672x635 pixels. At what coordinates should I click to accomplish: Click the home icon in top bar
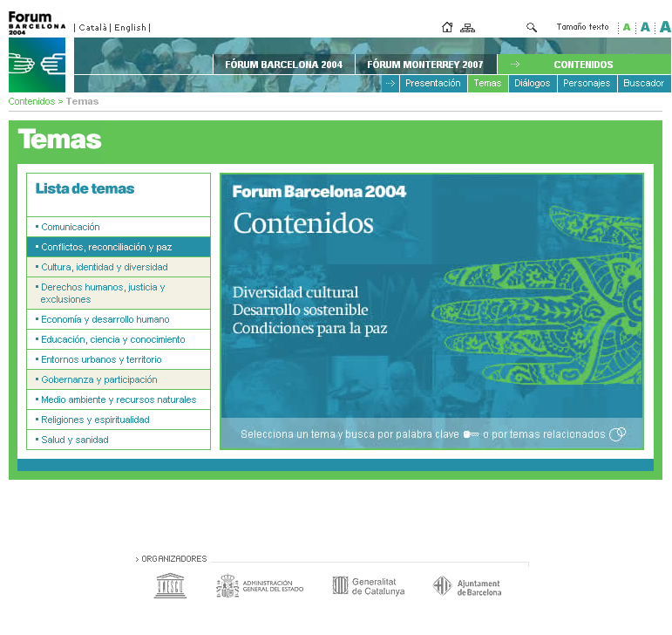[447, 27]
